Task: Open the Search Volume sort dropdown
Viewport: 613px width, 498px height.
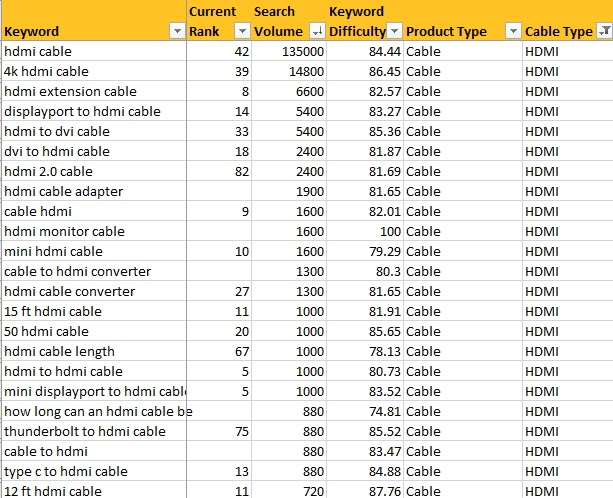Action: point(317,31)
